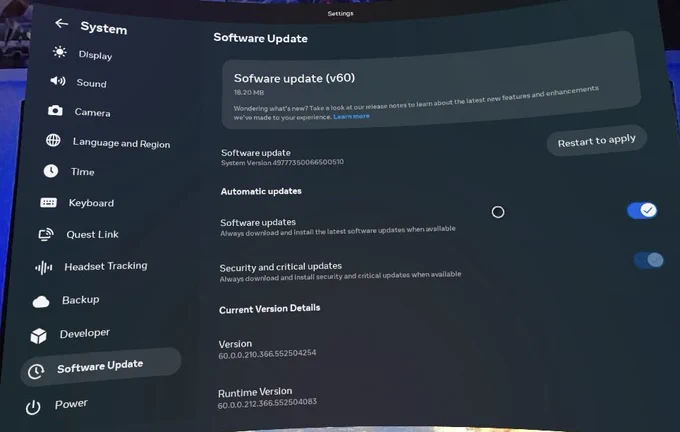
Task: Open Quest Link settings
Action: pos(92,234)
